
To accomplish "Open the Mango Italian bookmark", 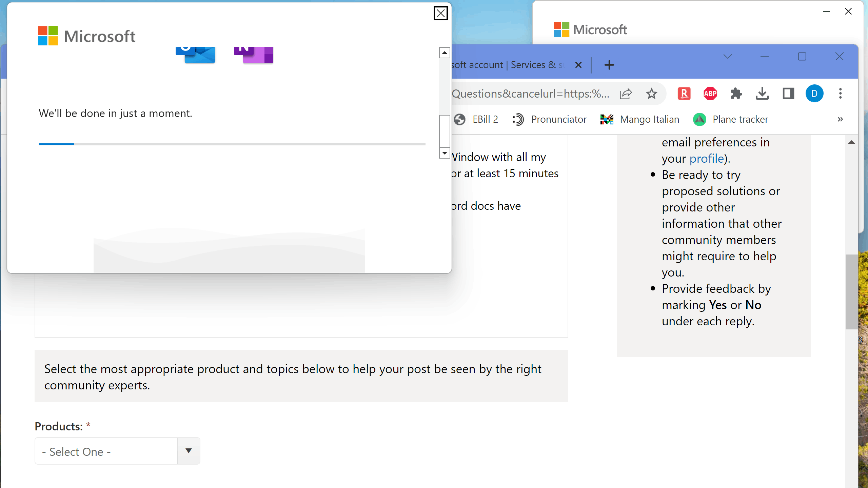I will pyautogui.click(x=639, y=119).
